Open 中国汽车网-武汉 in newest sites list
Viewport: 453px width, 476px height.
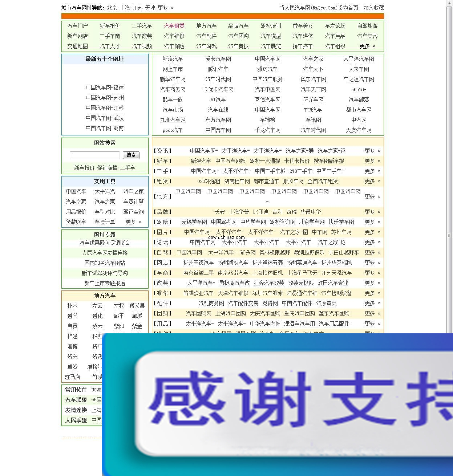click(x=105, y=118)
